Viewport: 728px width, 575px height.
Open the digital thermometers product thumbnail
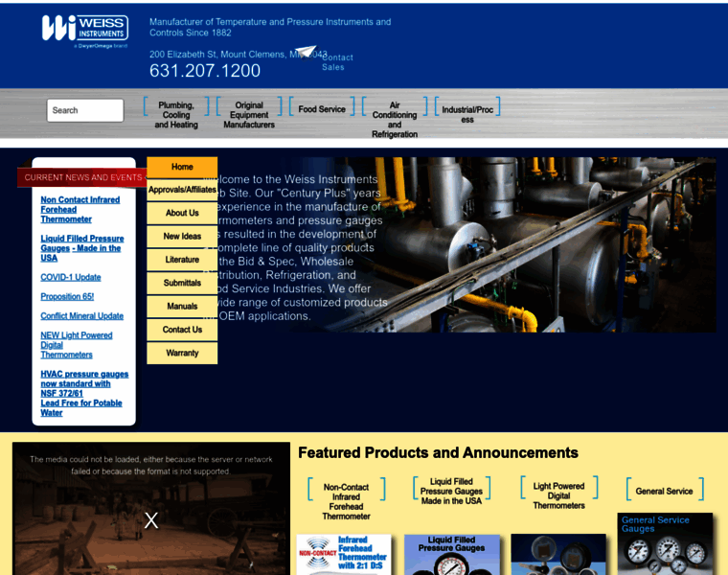click(558, 555)
